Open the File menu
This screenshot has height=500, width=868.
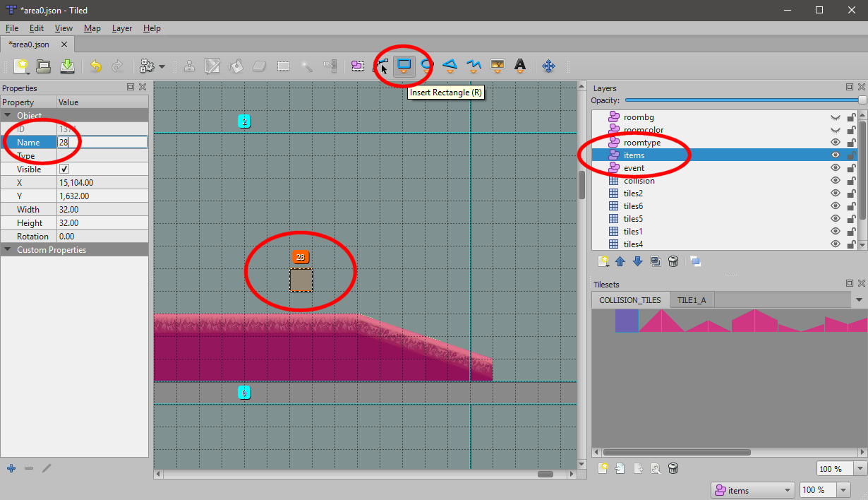click(x=11, y=28)
